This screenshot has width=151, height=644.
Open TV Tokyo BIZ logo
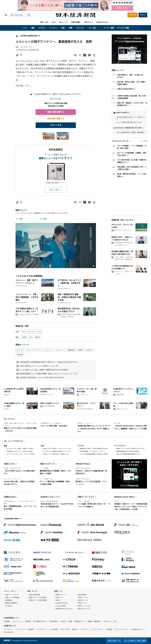pyautogui.click(x=40, y=567)
